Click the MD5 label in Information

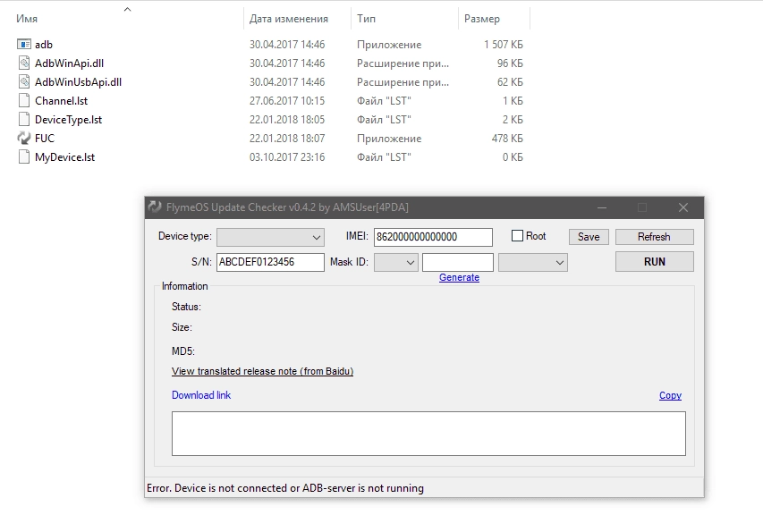[183, 351]
